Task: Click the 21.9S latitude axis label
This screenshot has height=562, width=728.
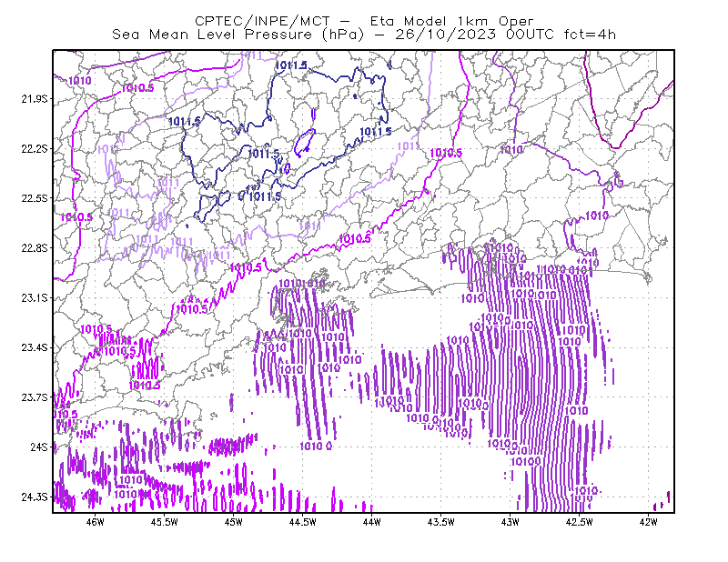Action: click(x=34, y=99)
